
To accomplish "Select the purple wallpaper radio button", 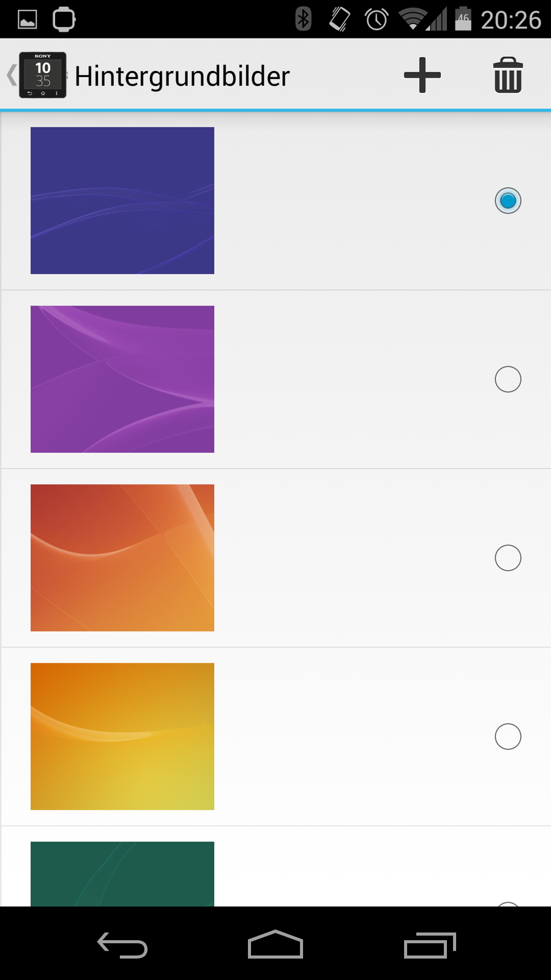I will (508, 380).
